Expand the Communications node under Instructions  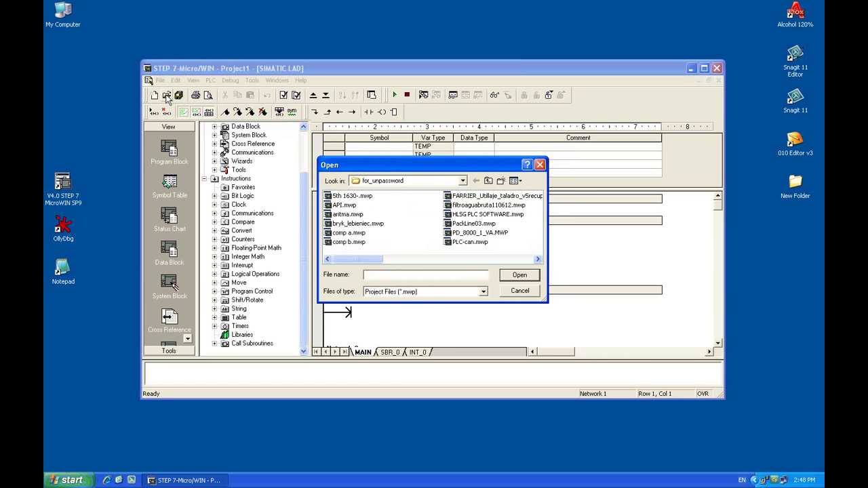215,213
